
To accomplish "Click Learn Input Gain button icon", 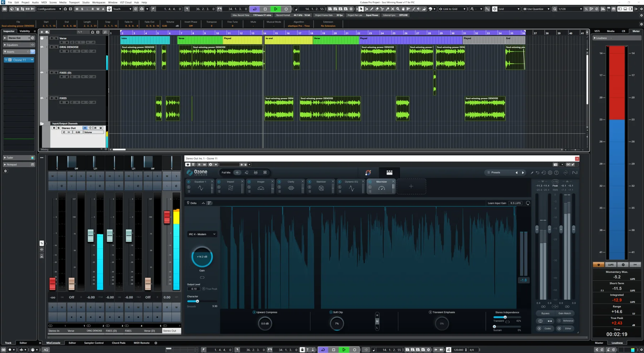I will click(528, 203).
